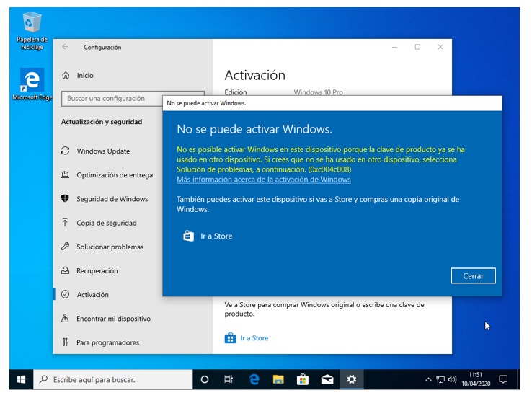The image size is (532, 398).
Task: Click the Para programadores icon
Action: (x=65, y=342)
